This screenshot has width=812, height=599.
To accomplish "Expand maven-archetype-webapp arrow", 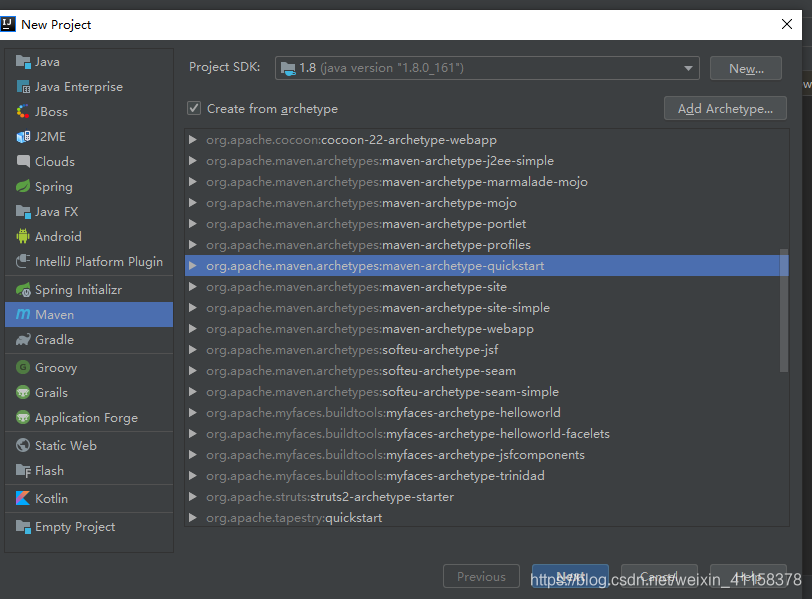I will click(x=193, y=329).
